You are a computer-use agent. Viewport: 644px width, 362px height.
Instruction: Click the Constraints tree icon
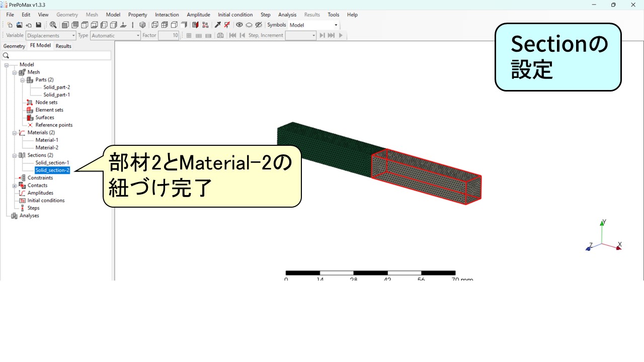(x=22, y=178)
